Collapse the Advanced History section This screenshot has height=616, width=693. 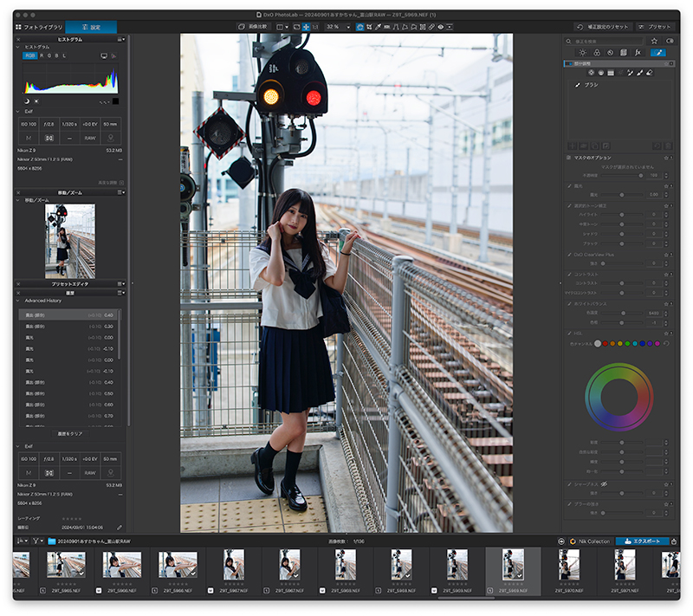(18, 301)
